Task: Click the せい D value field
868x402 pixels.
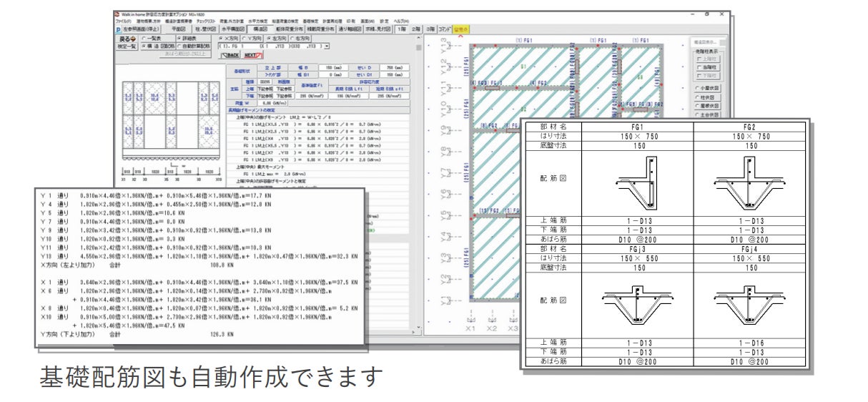Action: (395, 67)
